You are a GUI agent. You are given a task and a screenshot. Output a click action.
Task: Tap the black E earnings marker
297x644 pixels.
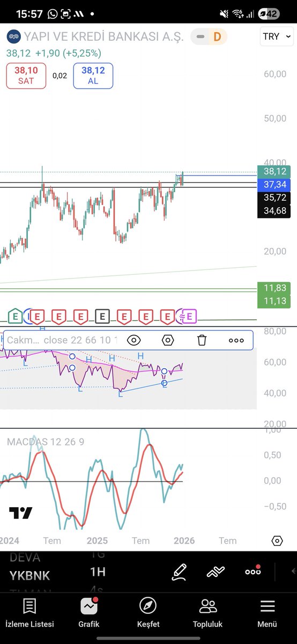tap(103, 317)
